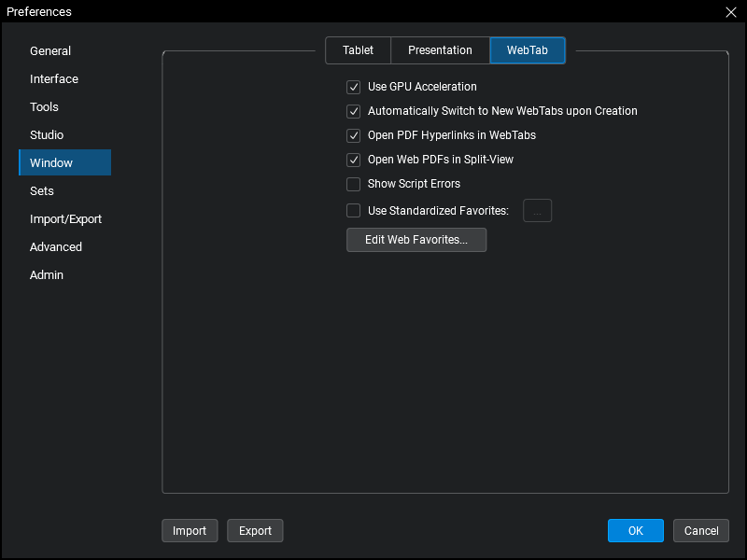Click the standardized favorites browse button
This screenshot has width=747, height=560.
point(537,210)
